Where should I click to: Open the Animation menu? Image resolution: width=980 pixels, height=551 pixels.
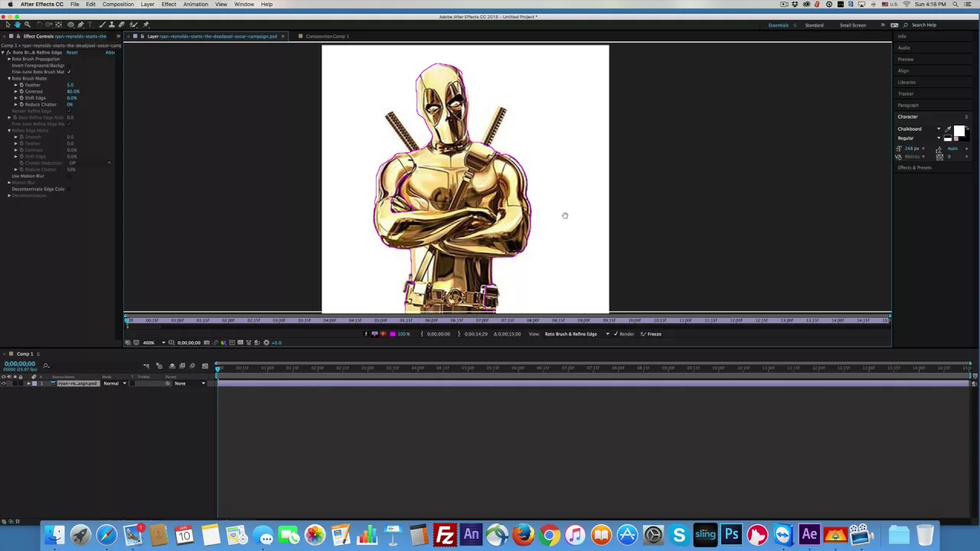[x=195, y=4]
